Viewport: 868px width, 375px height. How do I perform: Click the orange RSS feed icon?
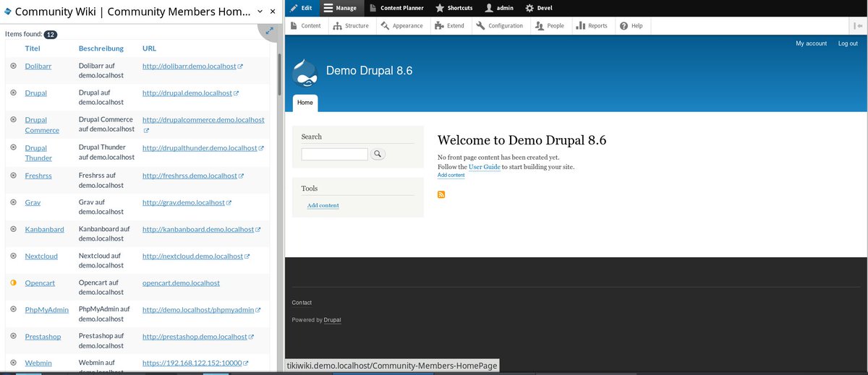(441, 194)
